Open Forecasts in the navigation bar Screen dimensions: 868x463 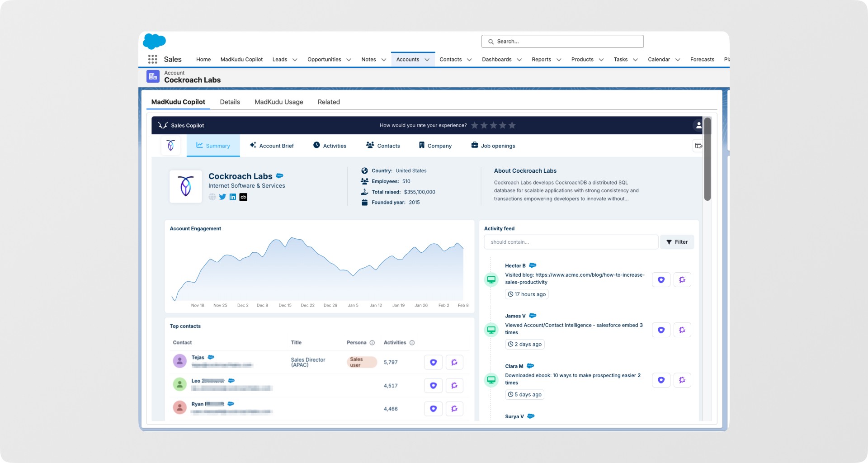tap(702, 59)
